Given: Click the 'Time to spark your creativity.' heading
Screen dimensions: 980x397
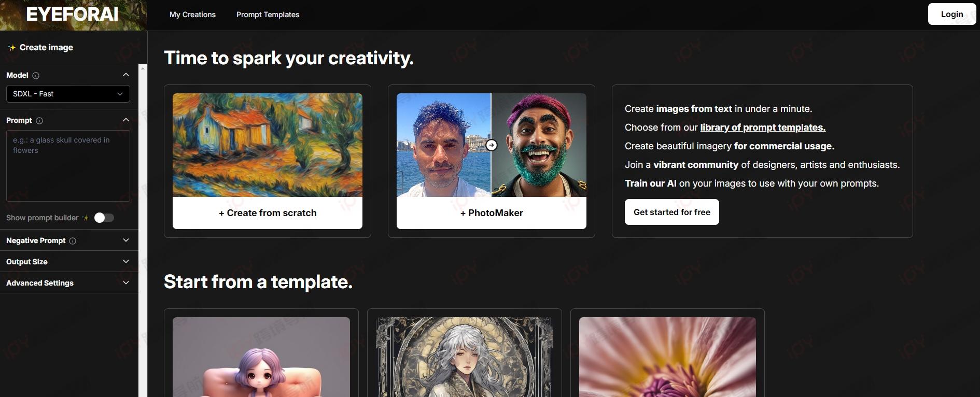Looking at the screenshot, I should tap(289, 58).
